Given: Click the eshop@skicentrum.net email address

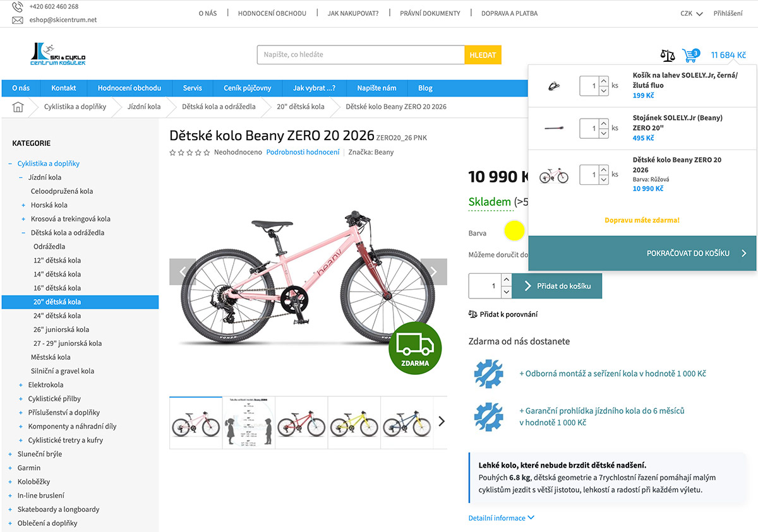Looking at the screenshot, I should coord(63,20).
